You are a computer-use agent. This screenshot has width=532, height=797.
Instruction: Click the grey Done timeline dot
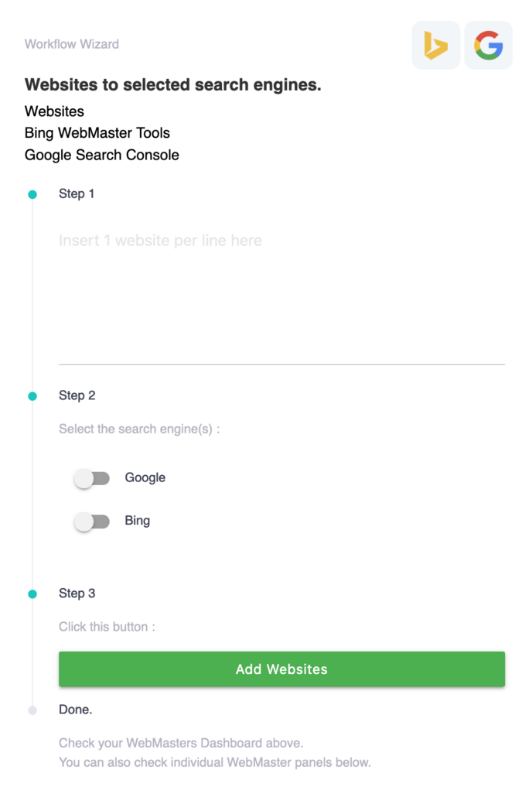point(32,710)
